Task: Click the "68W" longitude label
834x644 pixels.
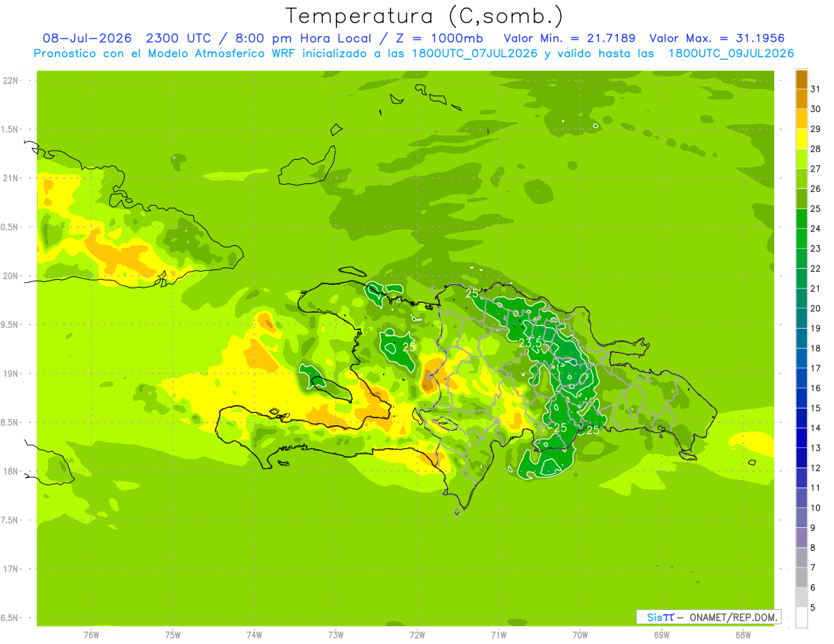Action: click(743, 634)
